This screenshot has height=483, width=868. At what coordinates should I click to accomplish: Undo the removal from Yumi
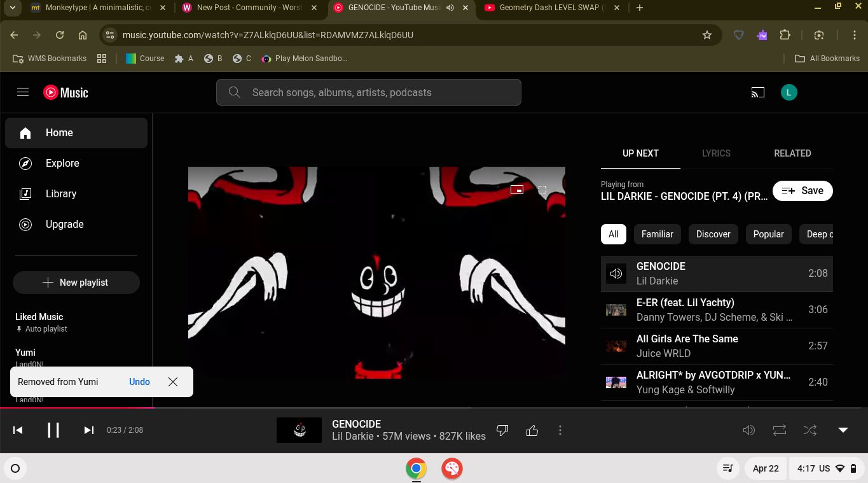click(139, 382)
